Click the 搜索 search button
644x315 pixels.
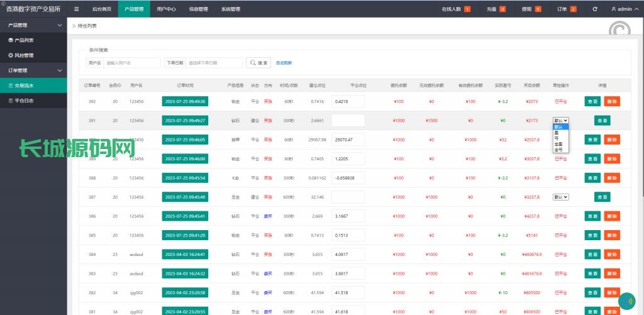click(258, 63)
